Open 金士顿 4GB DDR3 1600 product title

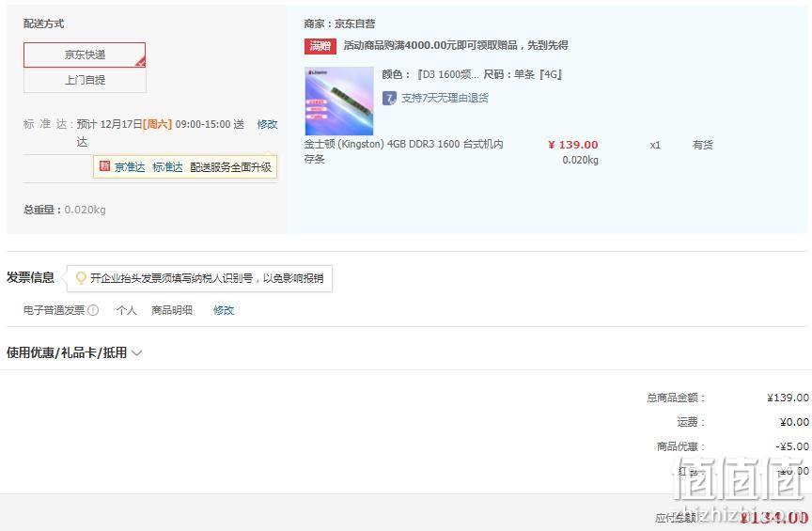click(x=403, y=151)
